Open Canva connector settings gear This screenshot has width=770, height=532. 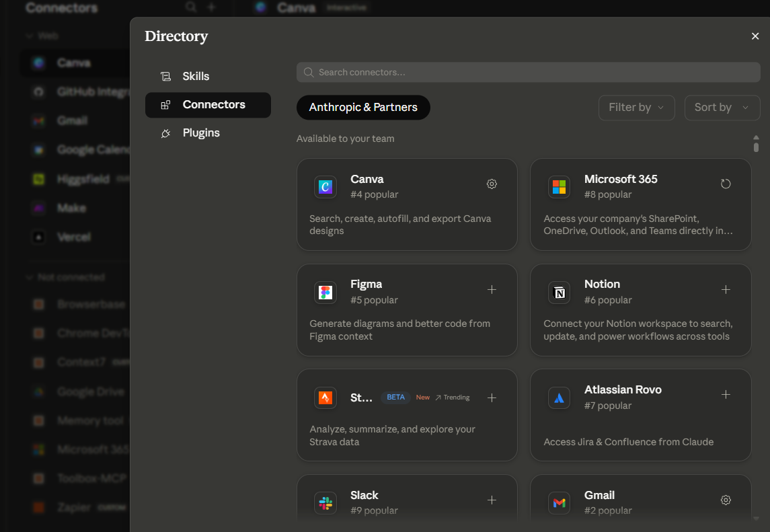(492, 184)
